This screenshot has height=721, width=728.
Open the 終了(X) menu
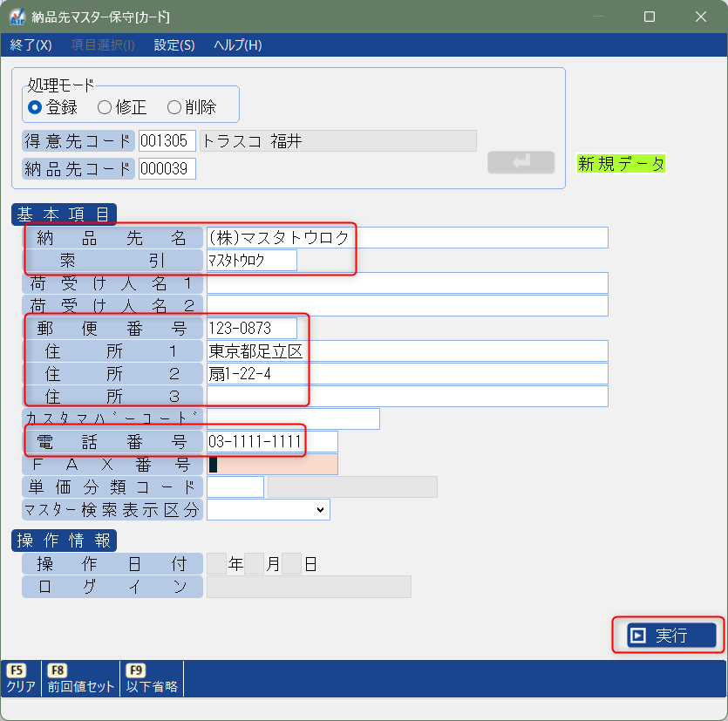tap(31, 45)
